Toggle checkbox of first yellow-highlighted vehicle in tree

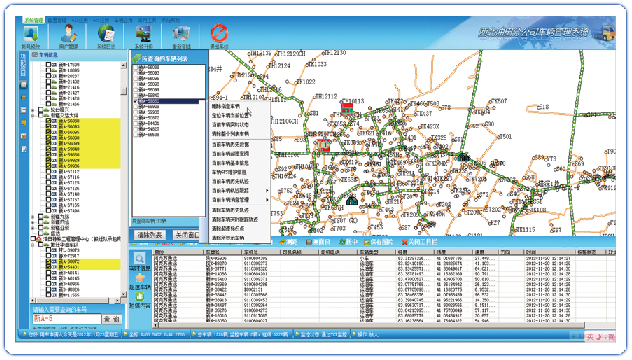pos(48,121)
